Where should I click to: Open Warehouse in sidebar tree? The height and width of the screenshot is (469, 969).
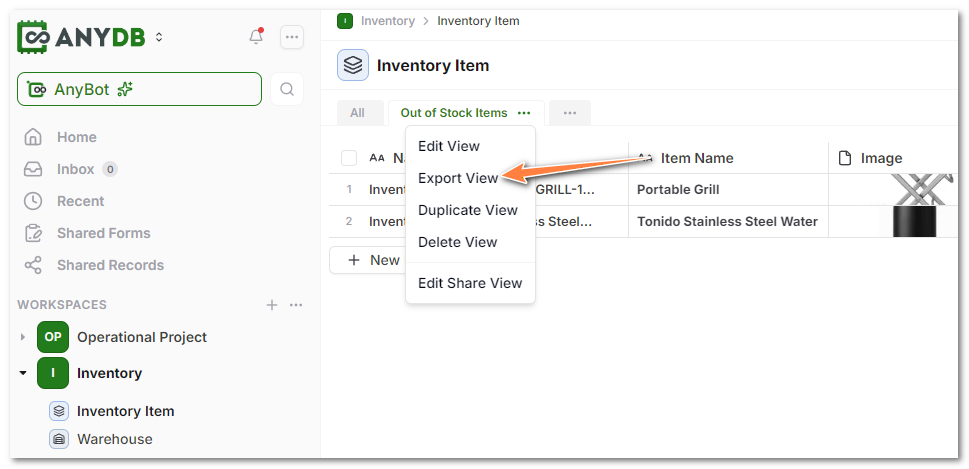[114, 439]
